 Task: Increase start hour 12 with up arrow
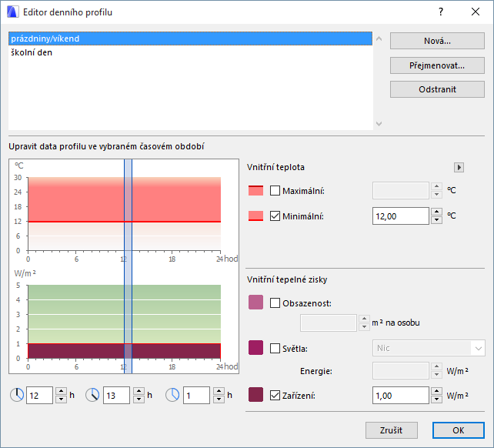(x=61, y=391)
